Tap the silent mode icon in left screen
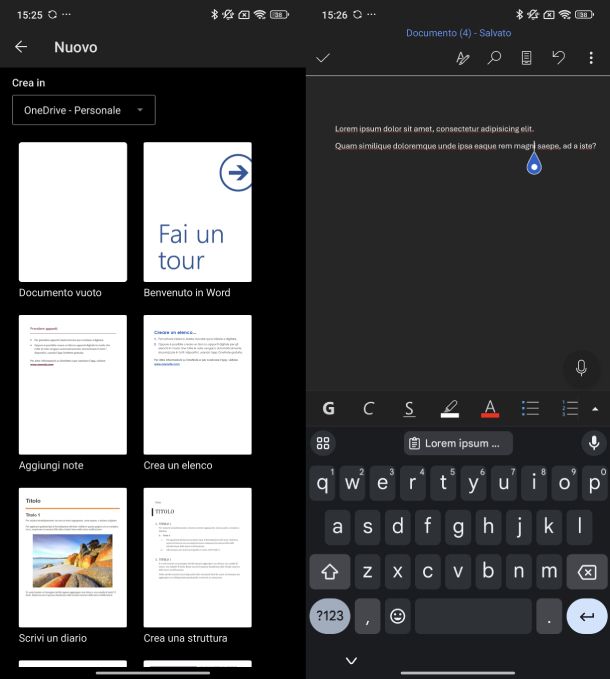 tap(228, 14)
